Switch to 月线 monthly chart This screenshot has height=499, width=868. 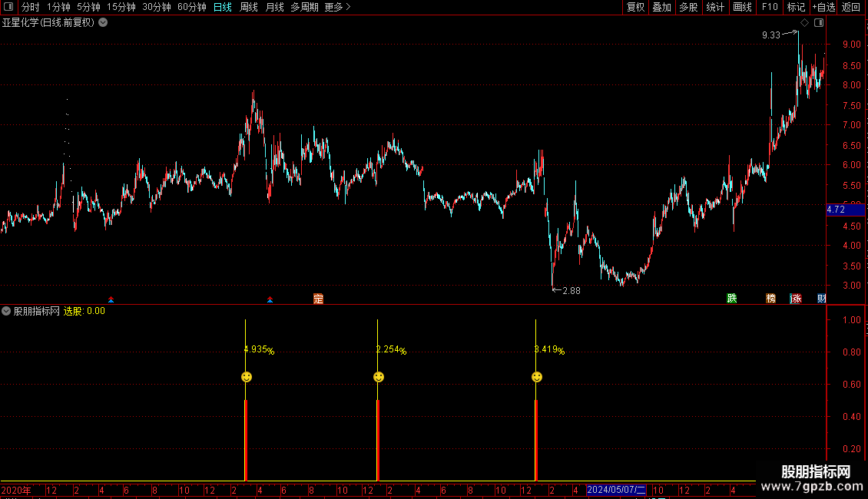click(274, 7)
